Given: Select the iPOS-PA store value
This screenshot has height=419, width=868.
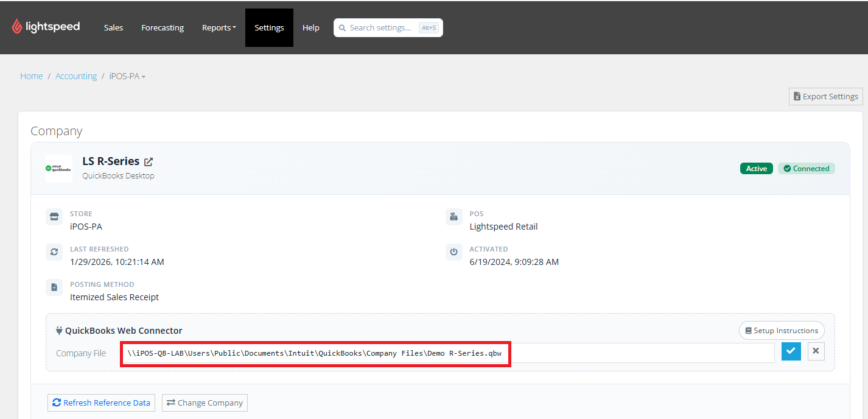Looking at the screenshot, I should [x=86, y=227].
